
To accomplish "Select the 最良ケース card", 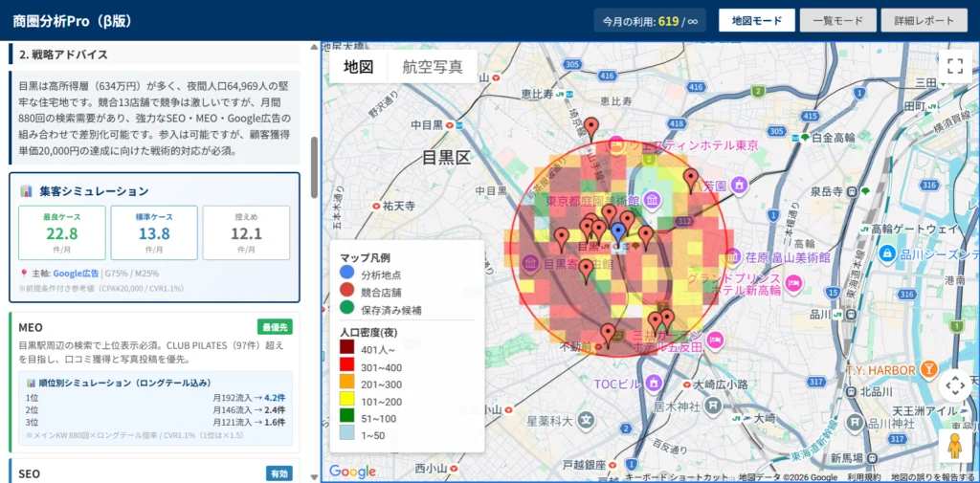I will (62, 232).
